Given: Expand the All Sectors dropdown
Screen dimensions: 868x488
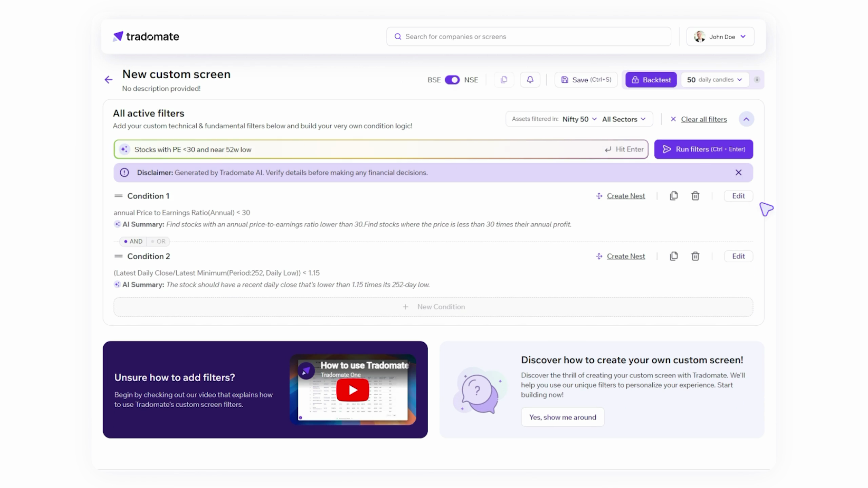Looking at the screenshot, I should click(623, 119).
